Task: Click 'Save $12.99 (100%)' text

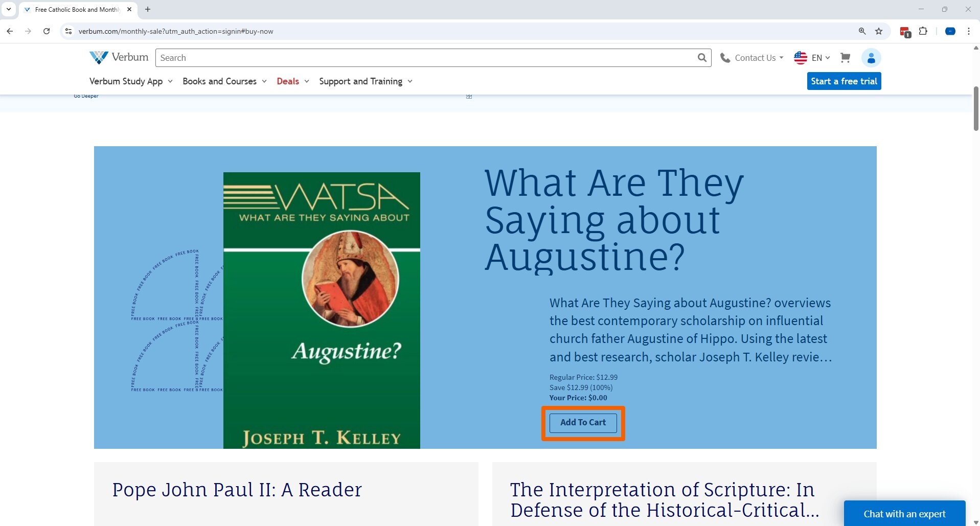Action: (581, 387)
